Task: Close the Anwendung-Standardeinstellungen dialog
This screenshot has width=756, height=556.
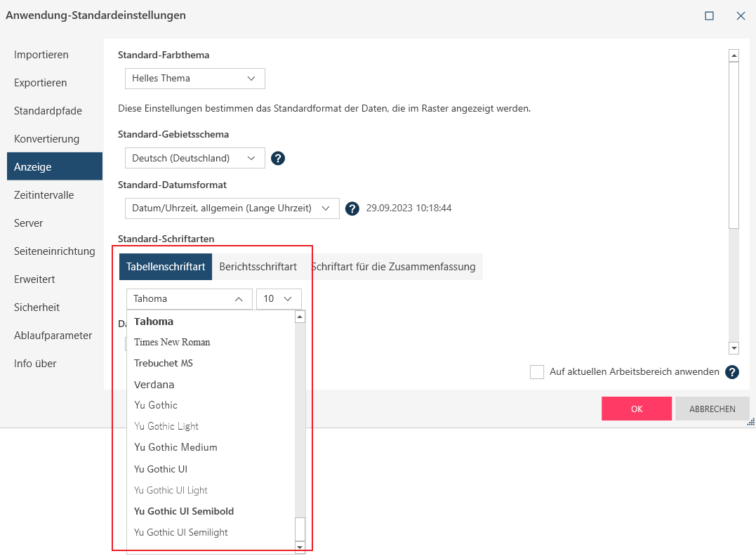Action: [741, 15]
